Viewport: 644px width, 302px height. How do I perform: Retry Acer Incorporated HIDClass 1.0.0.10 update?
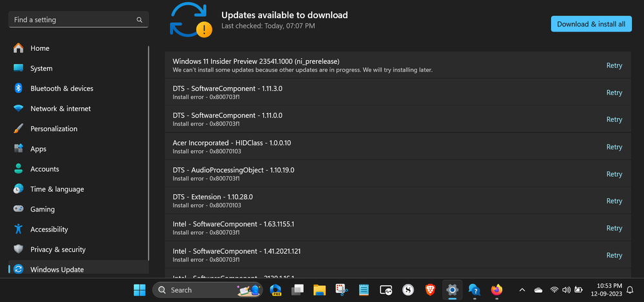coord(614,147)
